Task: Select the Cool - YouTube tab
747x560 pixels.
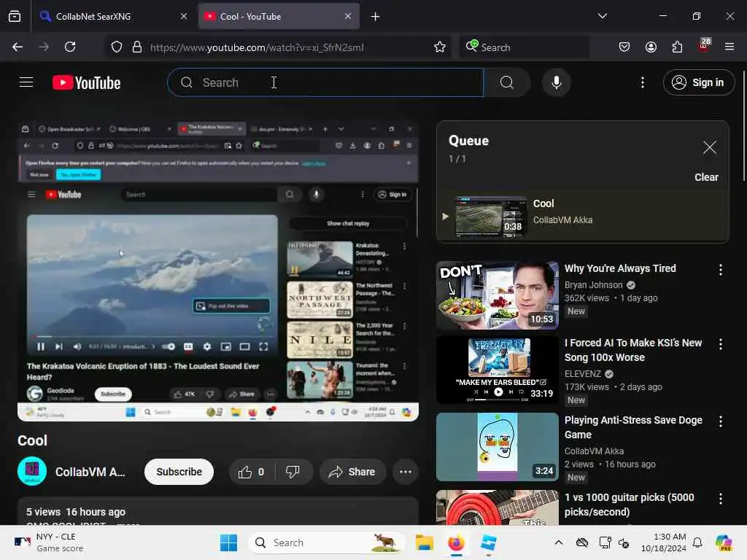Action: pos(279,16)
